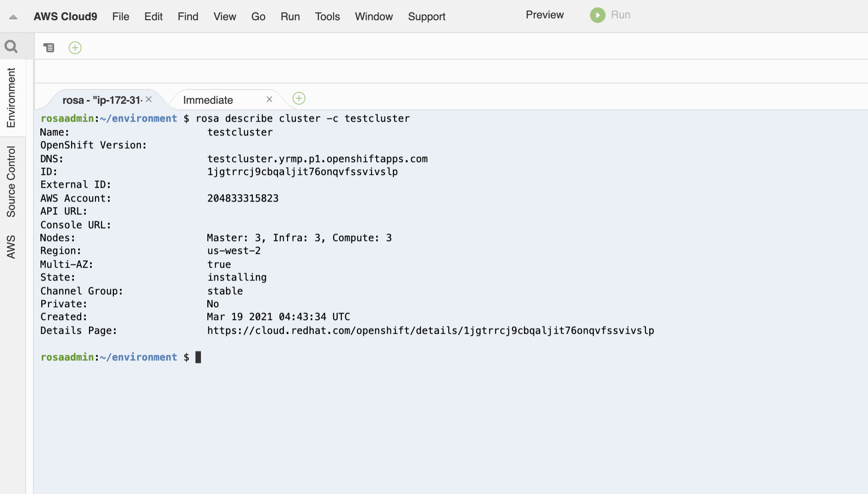Switch to the Immediate tab

[208, 100]
